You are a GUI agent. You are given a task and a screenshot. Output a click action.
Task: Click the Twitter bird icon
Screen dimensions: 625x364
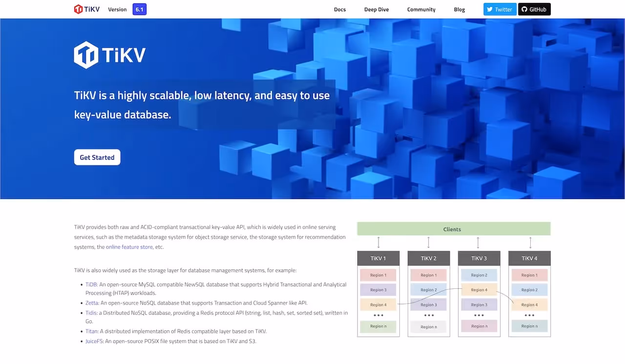[489, 9]
